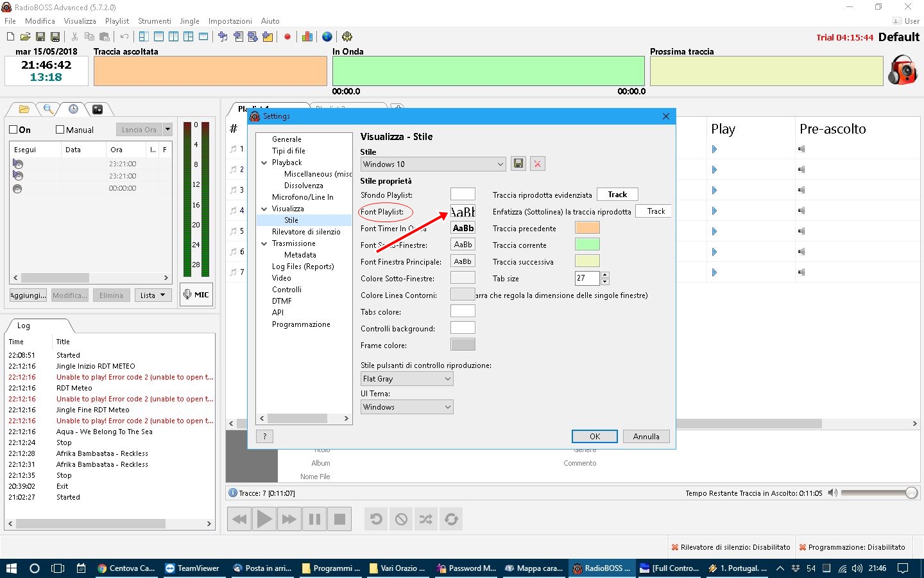
Task: Click the globe icon in the toolbar
Action: point(327,37)
